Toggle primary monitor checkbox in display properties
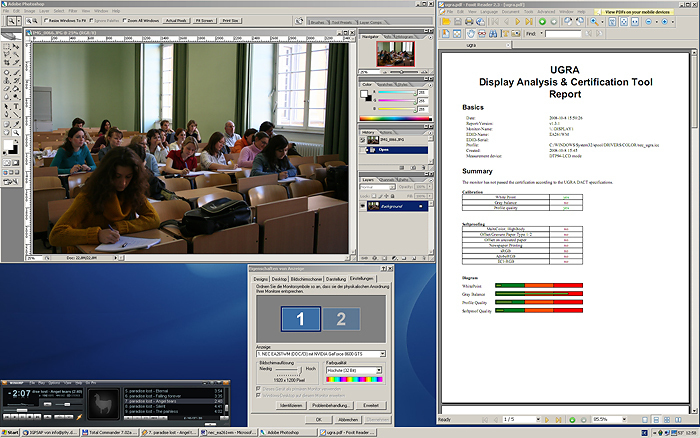This screenshot has height=438, width=700. [x=258, y=389]
